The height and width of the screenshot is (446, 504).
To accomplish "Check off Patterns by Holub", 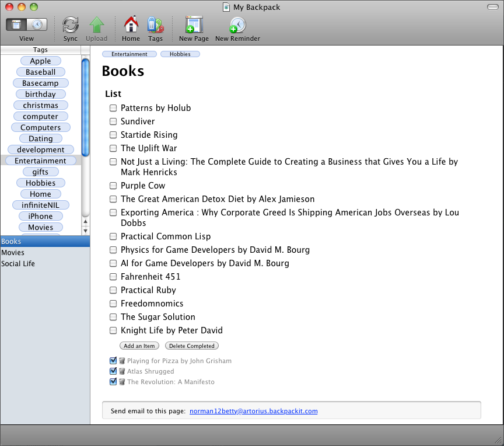I will (x=113, y=108).
